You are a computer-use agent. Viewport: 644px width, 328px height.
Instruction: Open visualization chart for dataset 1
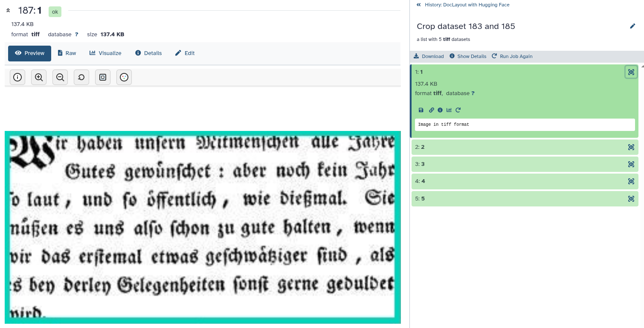point(449,110)
